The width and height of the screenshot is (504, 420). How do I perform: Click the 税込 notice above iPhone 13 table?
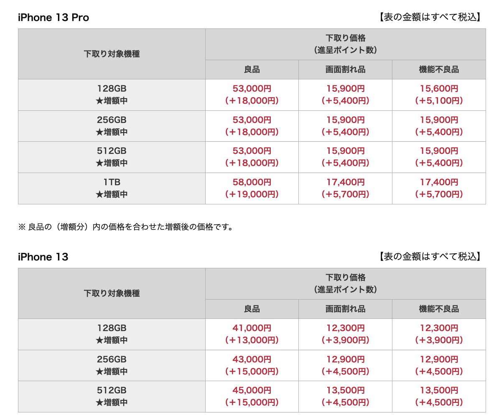pyautogui.click(x=430, y=257)
